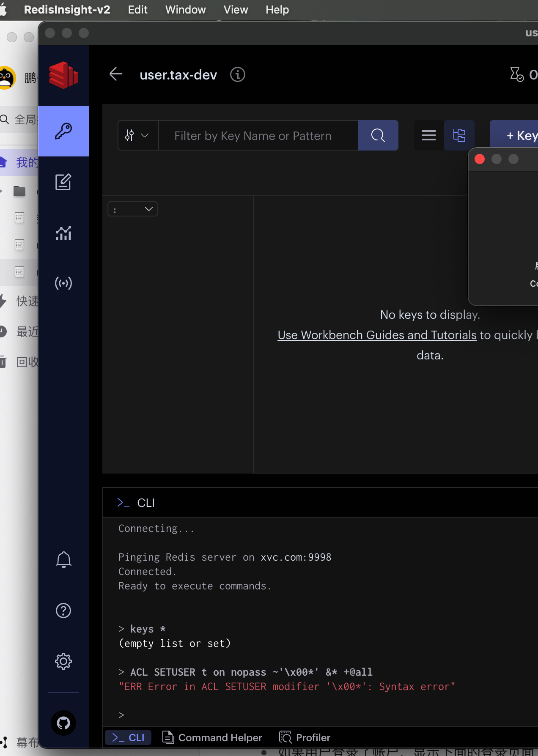Open Workbench Guides and Tutorials link
Image resolution: width=538 pixels, height=756 pixels.
pos(377,335)
